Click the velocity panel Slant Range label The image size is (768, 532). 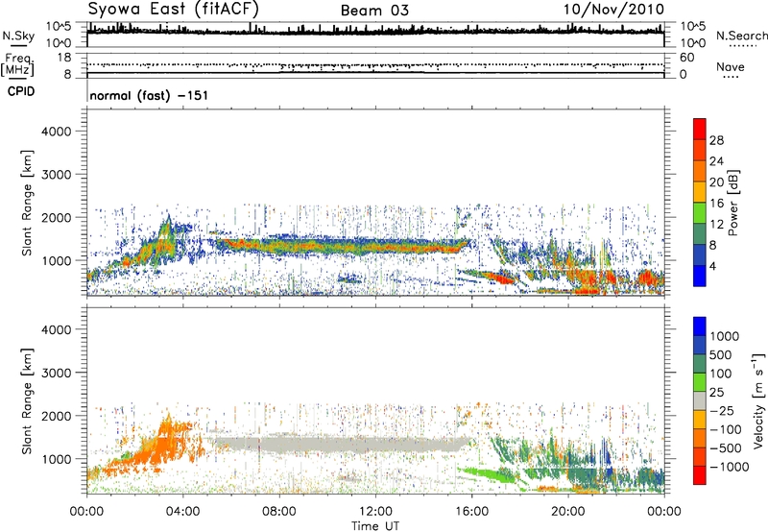(28, 401)
